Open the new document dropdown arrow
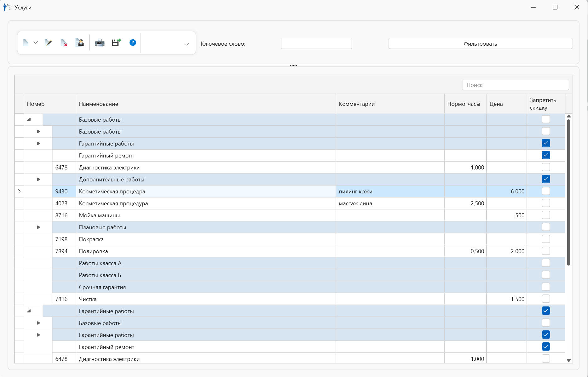The image size is (588, 377). tap(36, 43)
